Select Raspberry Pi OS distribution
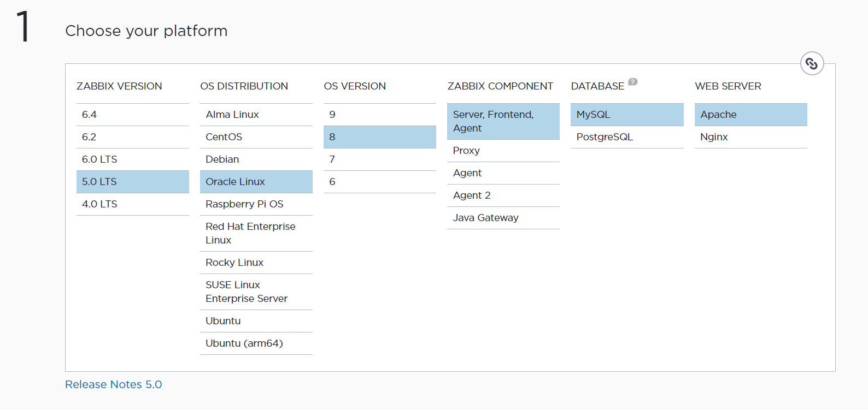Screen dimensions: 868x410 point(256,204)
